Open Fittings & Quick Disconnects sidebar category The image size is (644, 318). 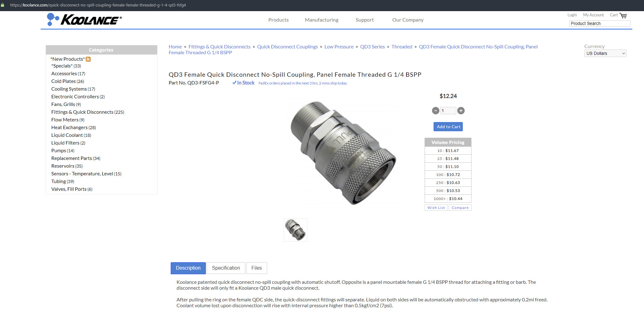pos(88,112)
